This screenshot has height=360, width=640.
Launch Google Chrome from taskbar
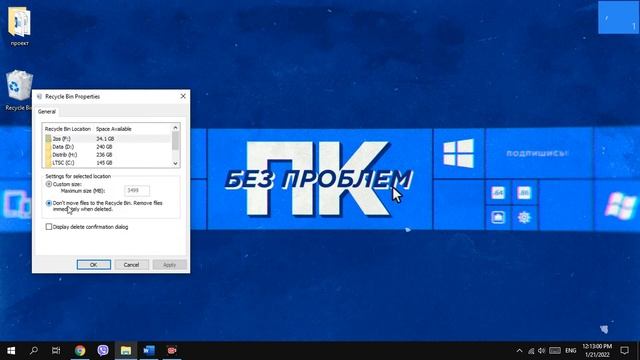tap(80, 350)
